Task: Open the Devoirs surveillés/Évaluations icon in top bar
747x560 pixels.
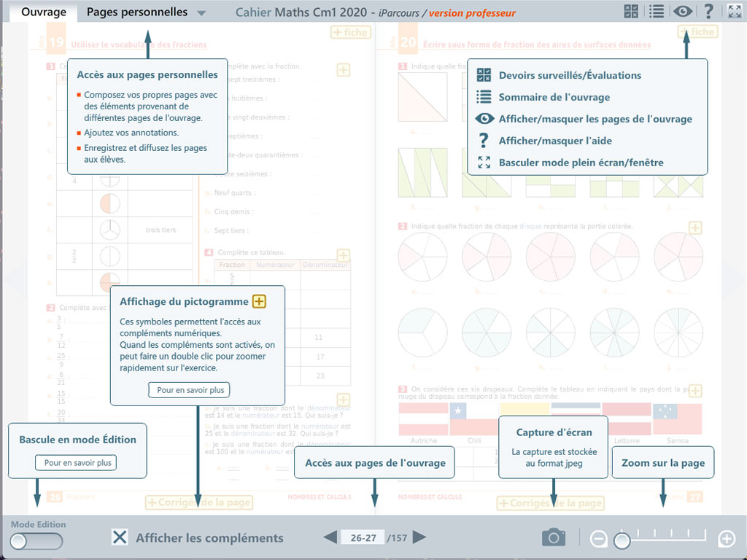Action: pyautogui.click(x=632, y=12)
